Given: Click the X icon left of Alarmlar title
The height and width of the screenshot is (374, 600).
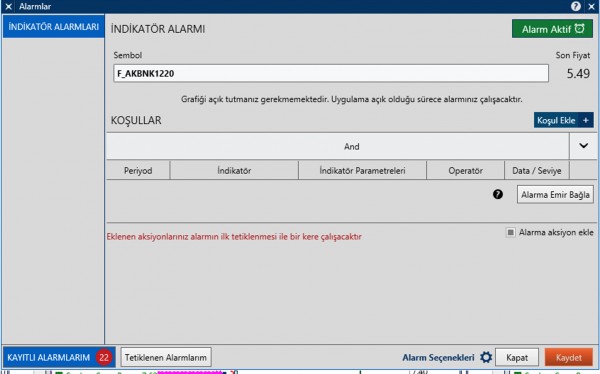Looking at the screenshot, I should 8,6.
